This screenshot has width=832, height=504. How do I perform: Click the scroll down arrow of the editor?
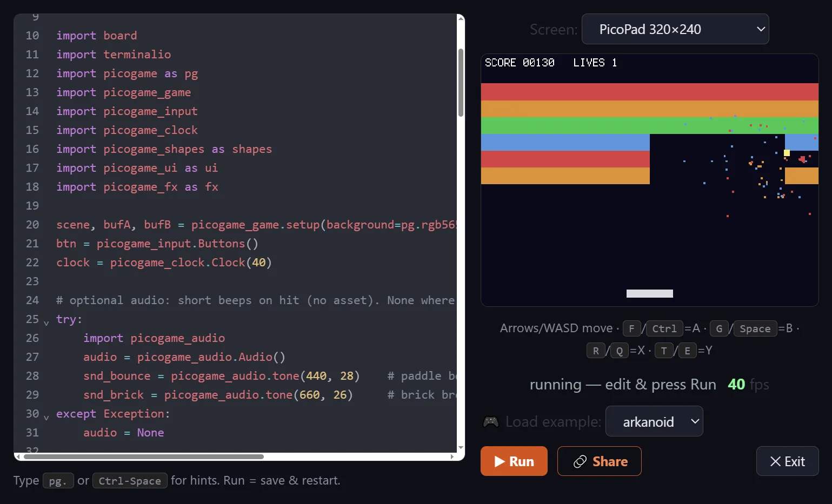461,447
